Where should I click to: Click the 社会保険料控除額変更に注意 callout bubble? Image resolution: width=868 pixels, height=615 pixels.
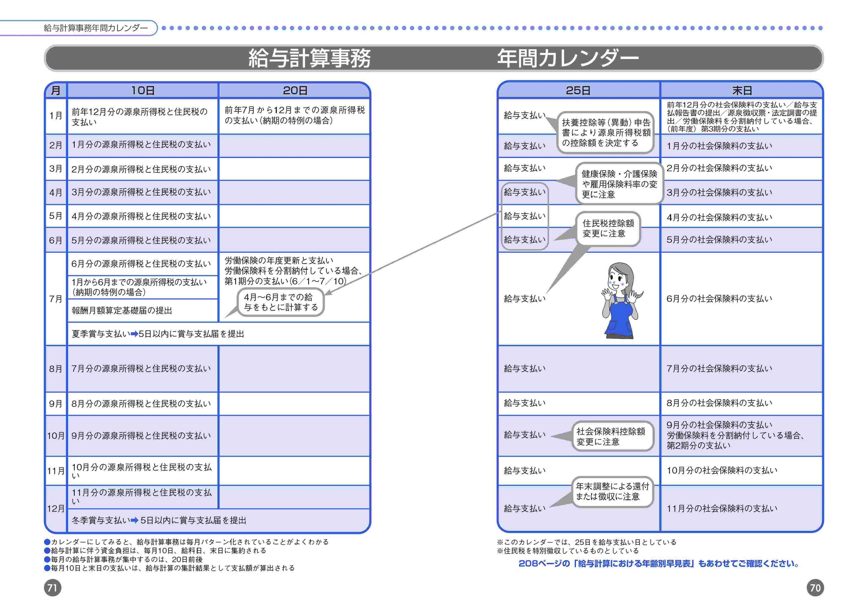click(x=612, y=436)
